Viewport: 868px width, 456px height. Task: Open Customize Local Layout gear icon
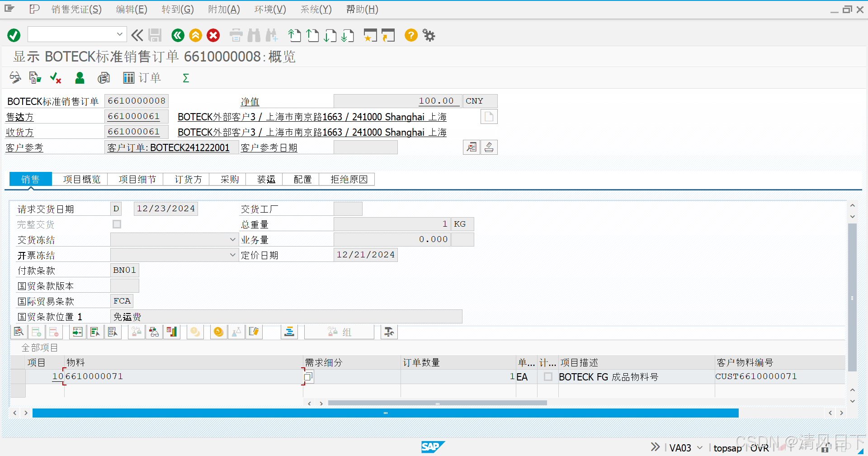coord(429,35)
